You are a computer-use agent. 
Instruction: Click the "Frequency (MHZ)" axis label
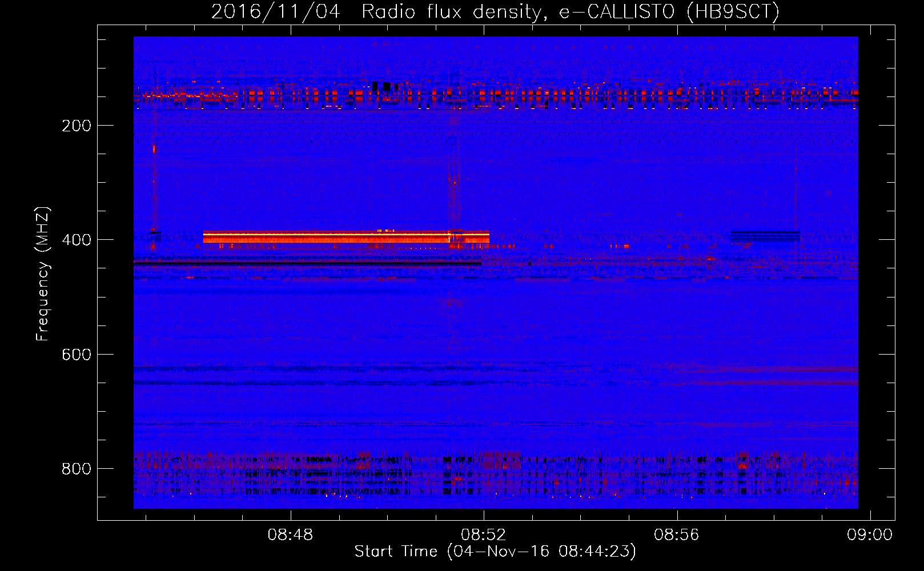click(x=43, y=274)
